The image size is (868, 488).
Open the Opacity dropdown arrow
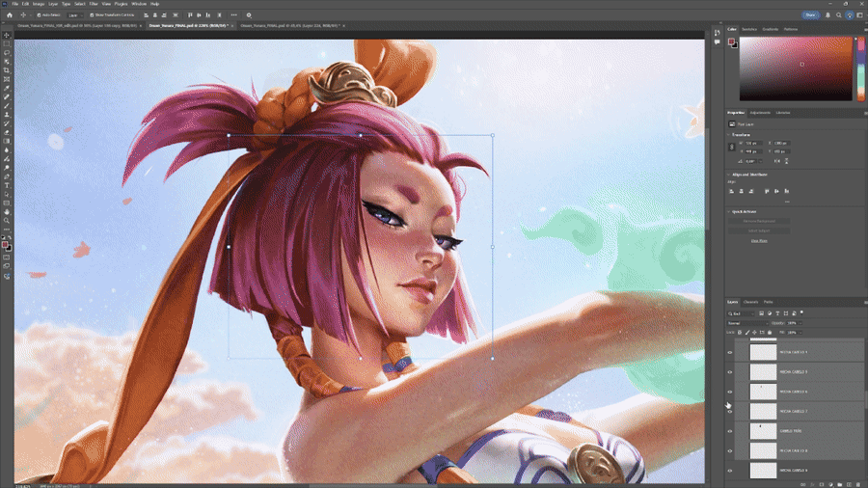pos(800,323)
